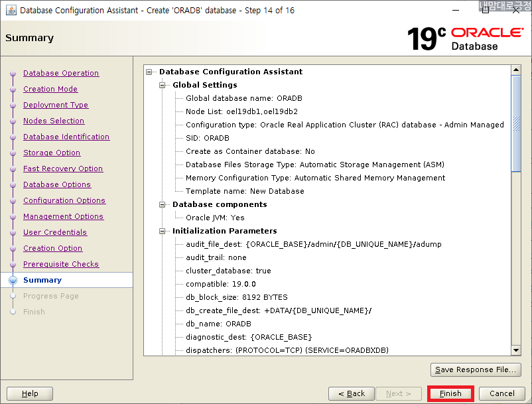Select 'cluster_database: true' parameter row
This screenshot has height=404, width=532.
[x=228, y=271]
